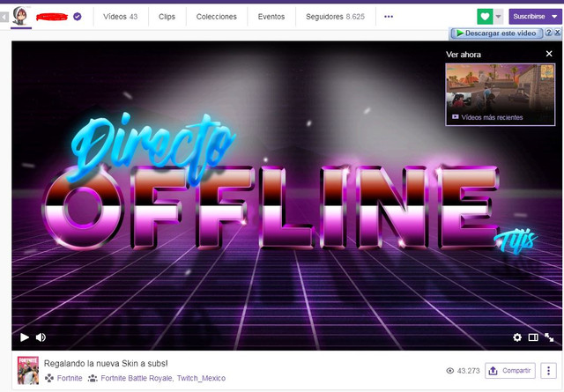Click the Suscribirse button
Image resolution: width=564 pixels, height=392 pixels.
(529, 17)
